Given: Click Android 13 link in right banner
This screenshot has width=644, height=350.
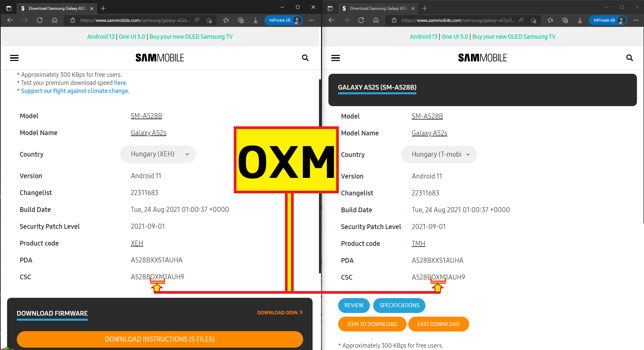Looking at the screenshot, I should point(424,37).
